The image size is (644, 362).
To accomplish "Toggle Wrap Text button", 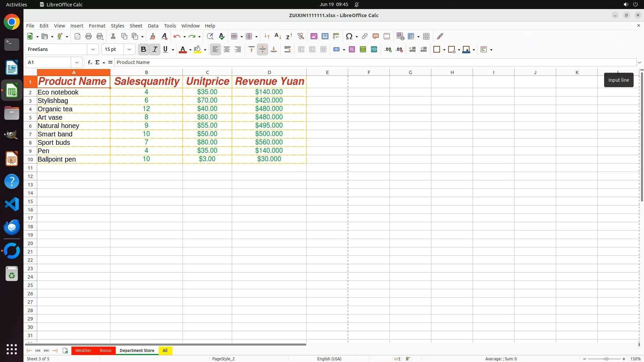I will 287,50.
